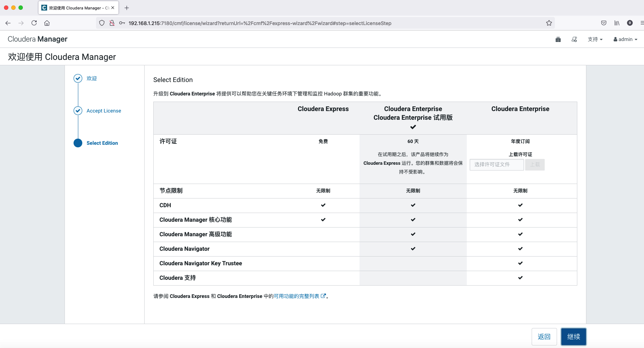
Task: Select the Cloudera Enterprise 试用版 column
Action: [x=413, y=118]
